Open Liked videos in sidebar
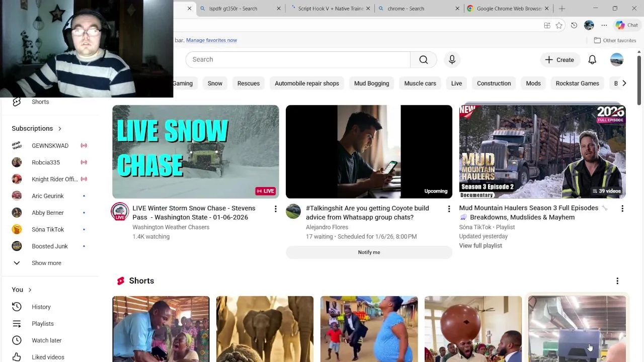 48,357
